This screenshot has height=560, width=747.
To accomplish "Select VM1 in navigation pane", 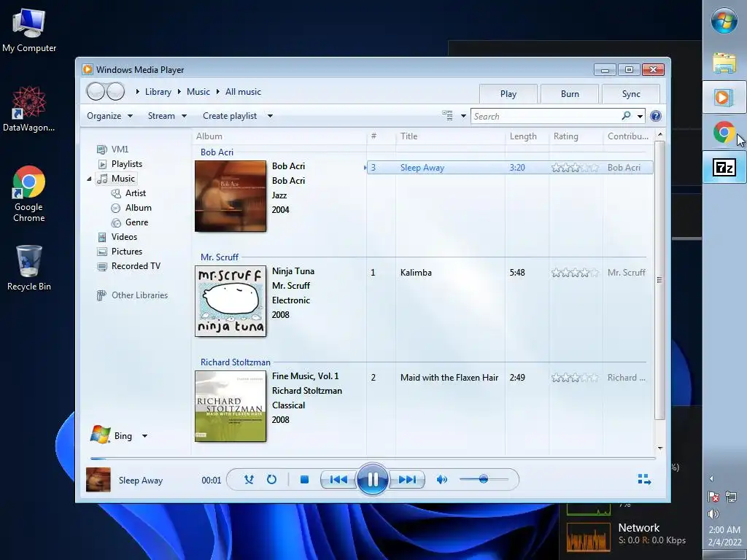I will tap(112, 149).
